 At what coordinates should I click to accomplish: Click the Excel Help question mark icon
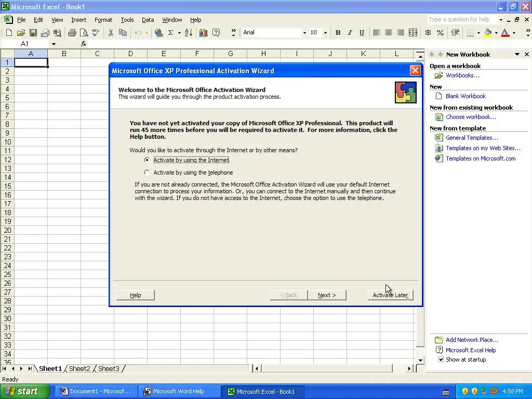tap(216, 33)
